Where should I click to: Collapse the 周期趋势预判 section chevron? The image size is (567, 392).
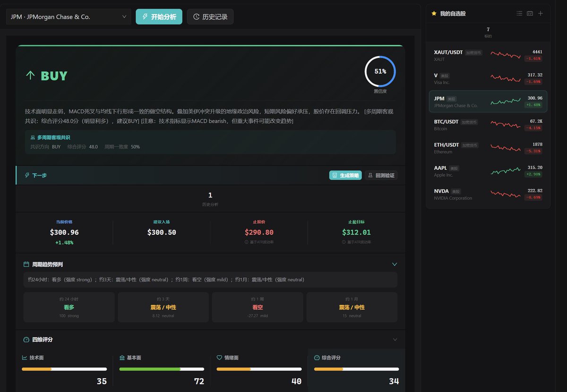point(395,264)
